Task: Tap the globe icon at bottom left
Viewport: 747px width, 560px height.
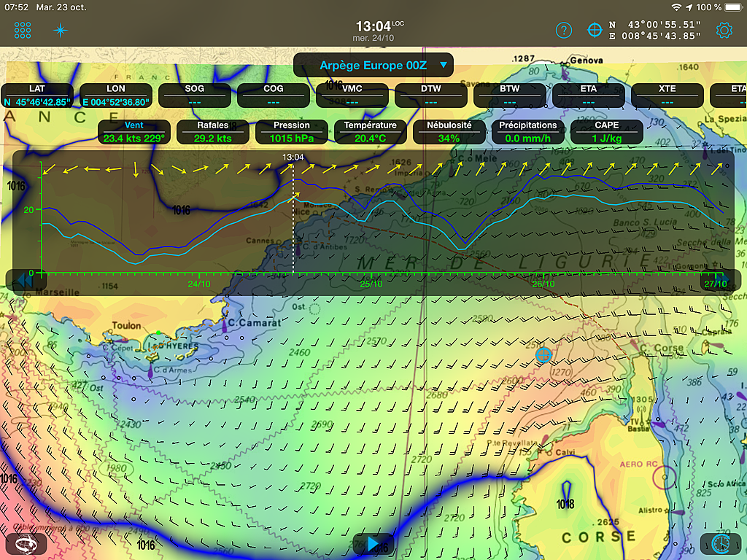Action: [x=26, y=544]
